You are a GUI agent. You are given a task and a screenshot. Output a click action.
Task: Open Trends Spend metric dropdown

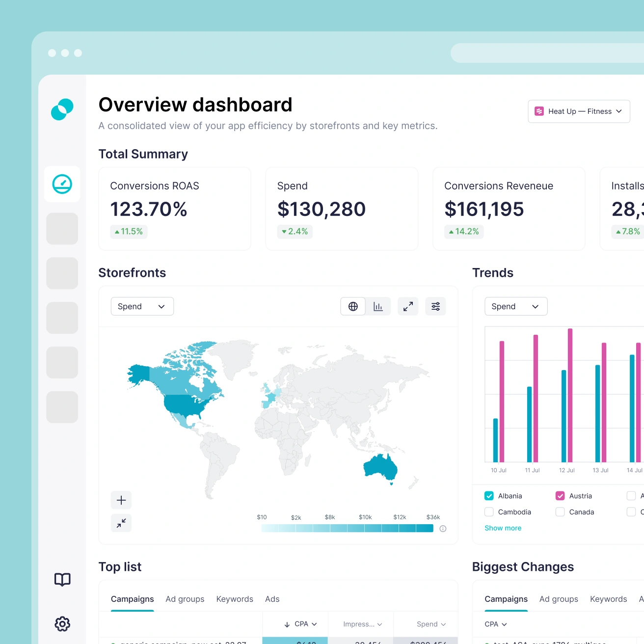(516, 306)
